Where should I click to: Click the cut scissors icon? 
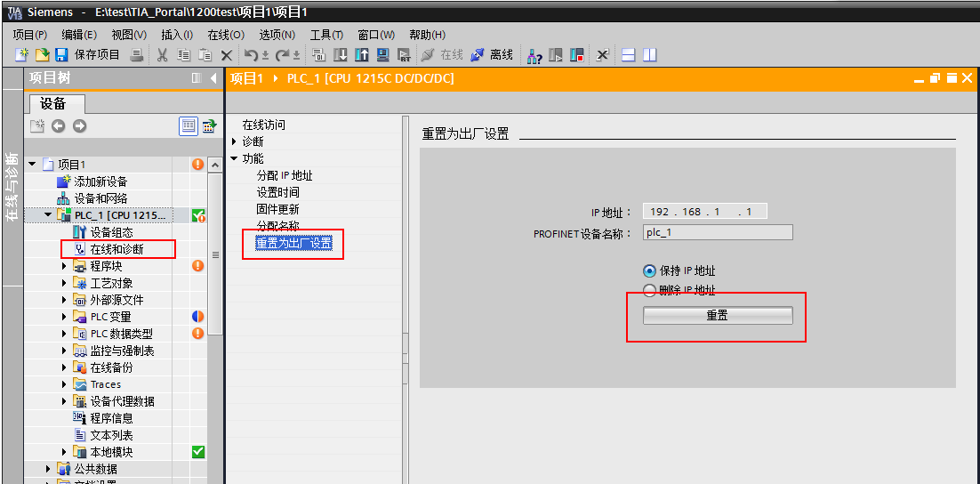pos(163,55)
